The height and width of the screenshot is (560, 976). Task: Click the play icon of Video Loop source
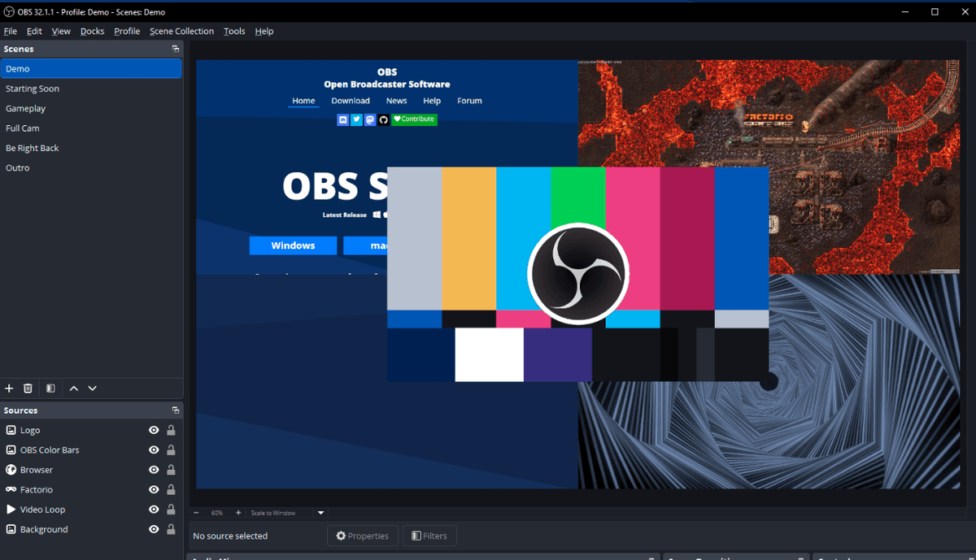11,510
